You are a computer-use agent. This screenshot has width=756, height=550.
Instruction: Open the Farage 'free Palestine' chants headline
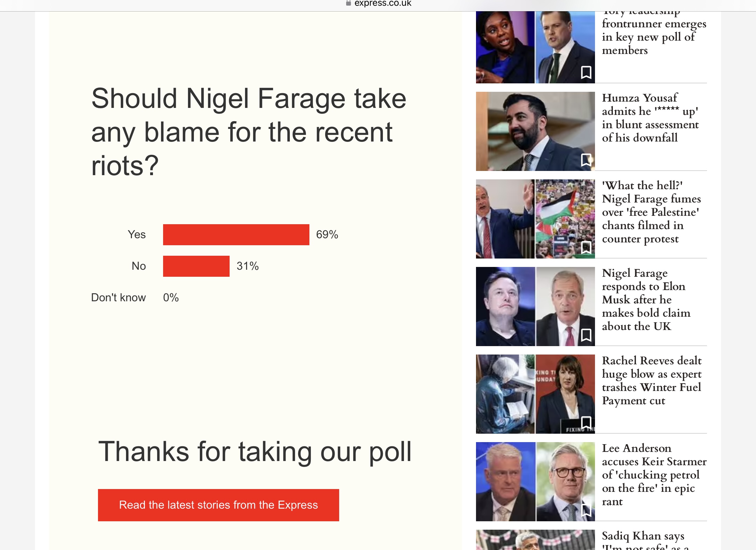tap(651, 212)
